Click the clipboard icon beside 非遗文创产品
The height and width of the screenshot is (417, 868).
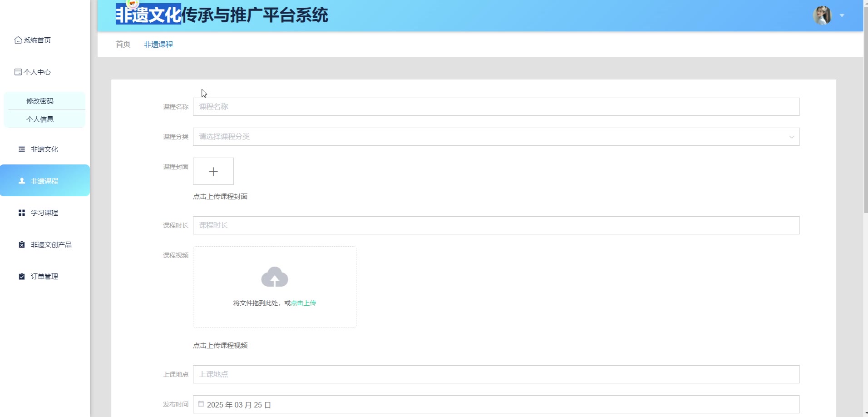(22, 245)
